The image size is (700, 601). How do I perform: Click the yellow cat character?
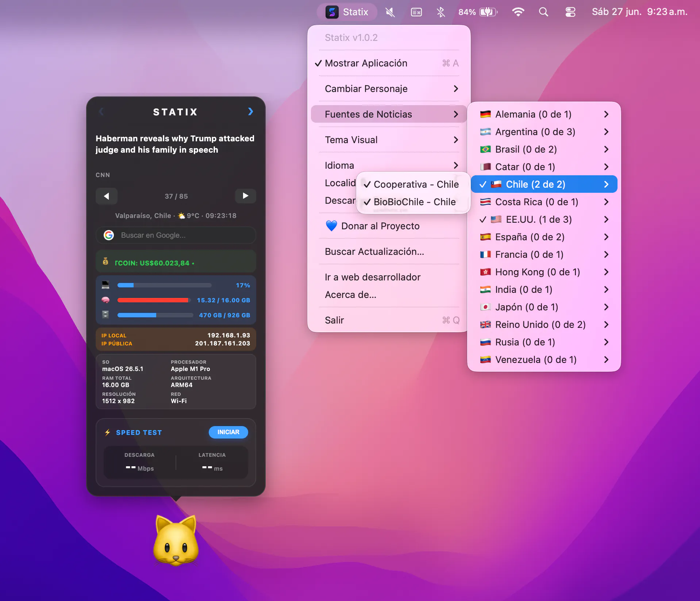tap(176, 540)
